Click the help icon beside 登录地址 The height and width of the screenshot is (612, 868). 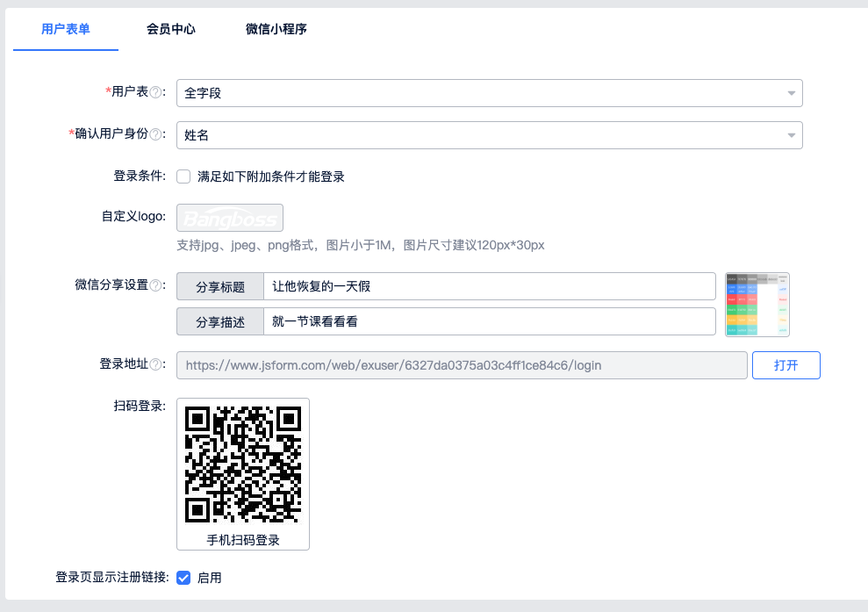pos(155,364)
